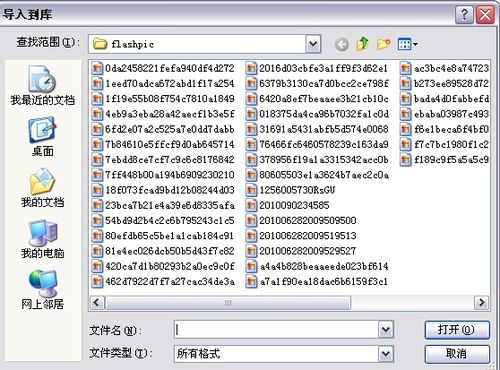Select file name 6420a8ef7beaaee3b21cb10c
Viewport: 500px width, 370px height.
(x=324, y=99)
